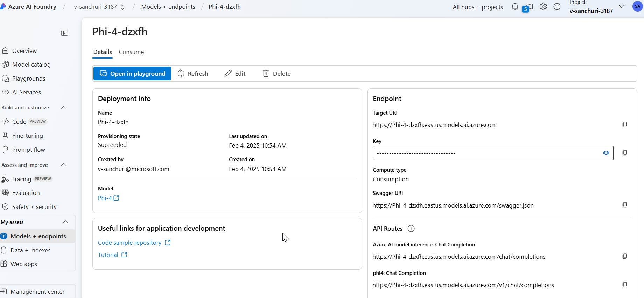Collapse the Assess and improve section
The width and height of the screenshot is (644, 298).
(64, 165)
